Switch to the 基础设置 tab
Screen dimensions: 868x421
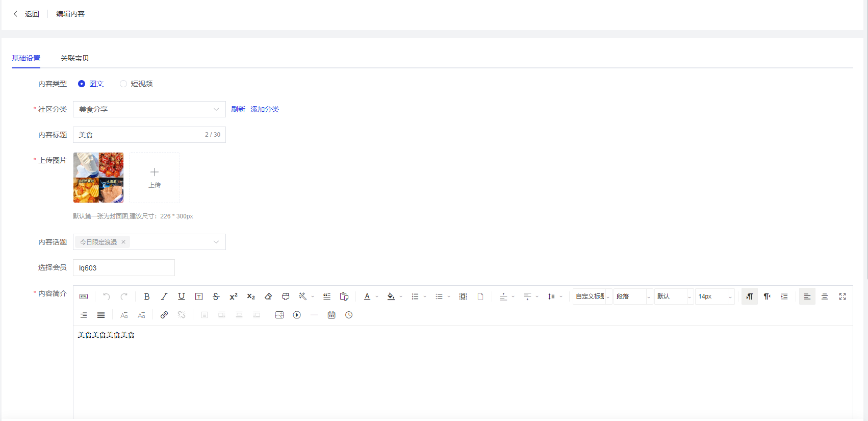point(26,58)
